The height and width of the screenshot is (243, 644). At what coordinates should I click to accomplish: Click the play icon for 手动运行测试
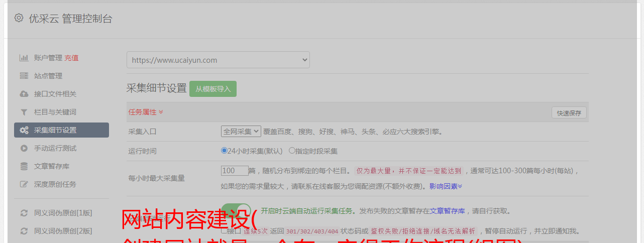click(x=24, y=148)
